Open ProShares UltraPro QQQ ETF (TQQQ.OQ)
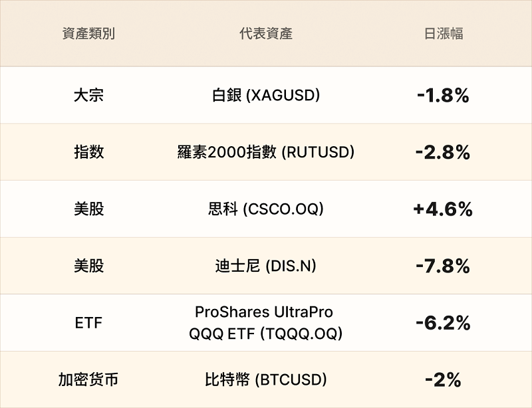This screenshot has height=408, width=532. point(266,323)
